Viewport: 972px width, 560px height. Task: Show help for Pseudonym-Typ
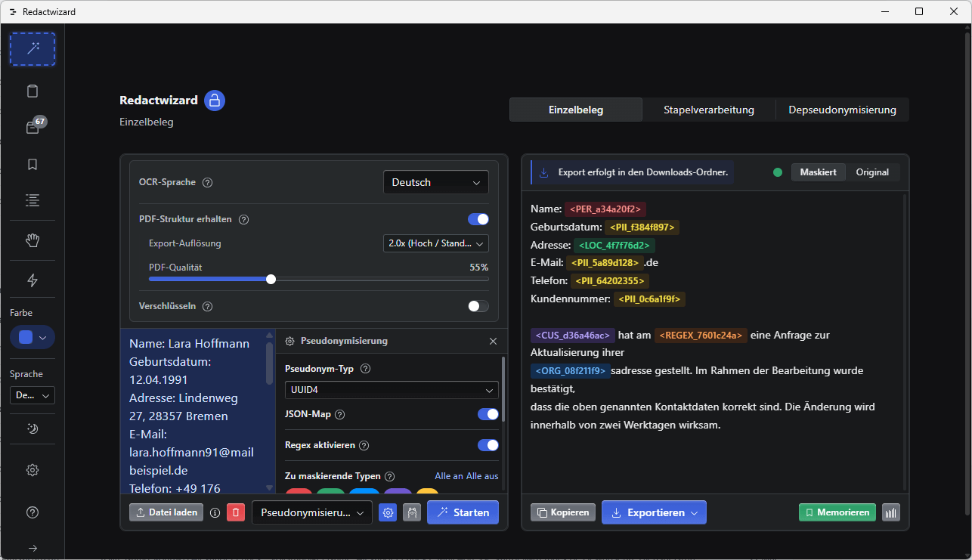[x=366, y=369]
